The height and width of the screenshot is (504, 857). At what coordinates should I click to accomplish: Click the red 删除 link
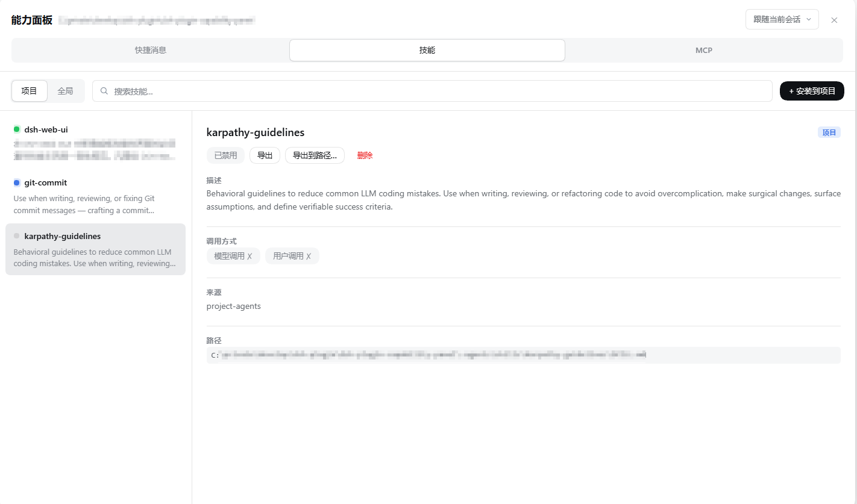coord(365,155)
